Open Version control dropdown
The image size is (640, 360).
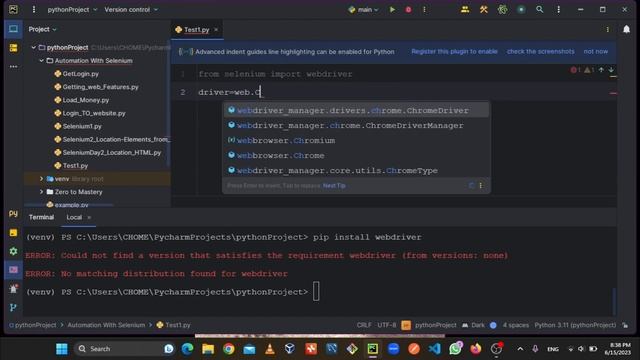click(x=131, y=9)
